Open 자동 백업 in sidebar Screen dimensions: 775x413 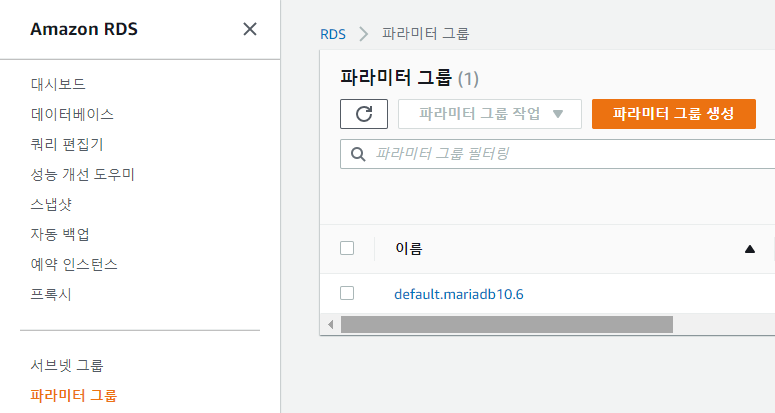60,234
